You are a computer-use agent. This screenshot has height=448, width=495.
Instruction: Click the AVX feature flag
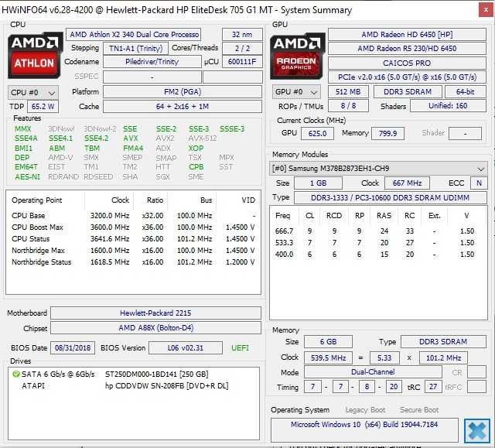[131, 139]
